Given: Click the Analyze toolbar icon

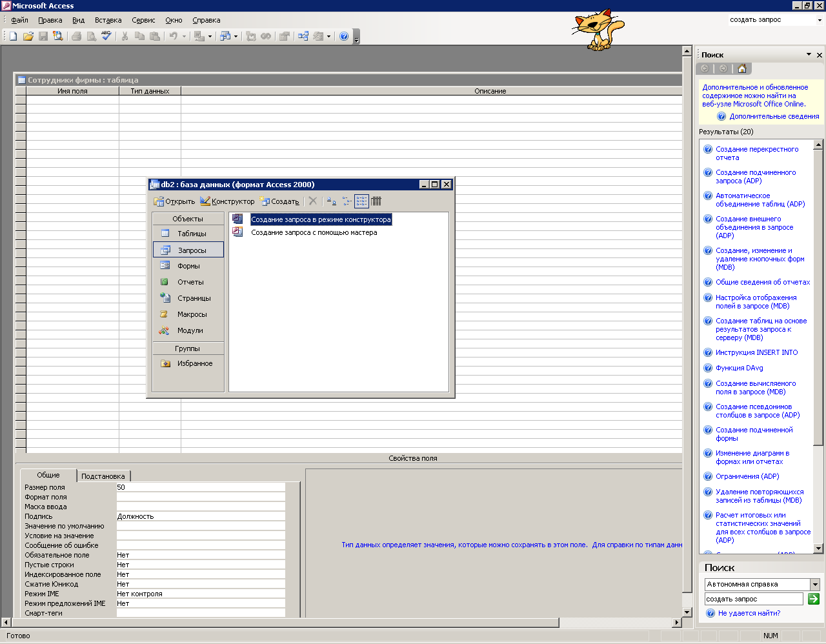Looking at the screenshot, I should tap(225, 36).
